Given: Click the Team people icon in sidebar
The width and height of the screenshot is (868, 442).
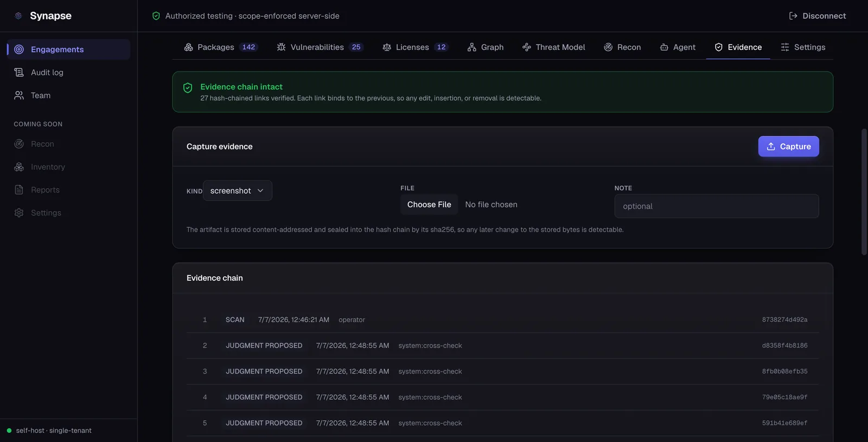Looking at the screenshot, I should click(19, 95).
